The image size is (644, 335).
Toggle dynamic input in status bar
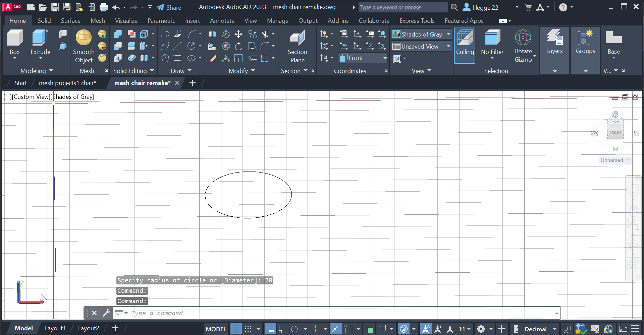pyautogui.click(x=270, y=329)
